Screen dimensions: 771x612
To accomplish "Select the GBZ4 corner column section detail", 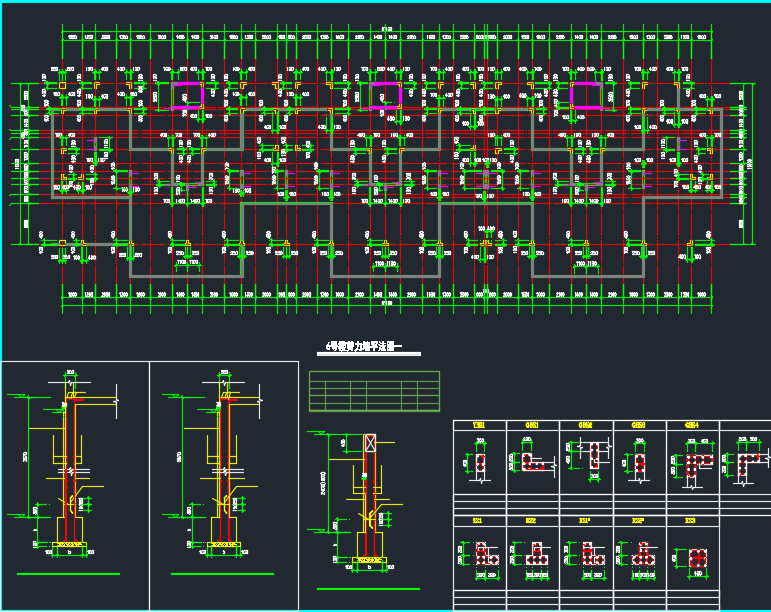I will 693,462.
